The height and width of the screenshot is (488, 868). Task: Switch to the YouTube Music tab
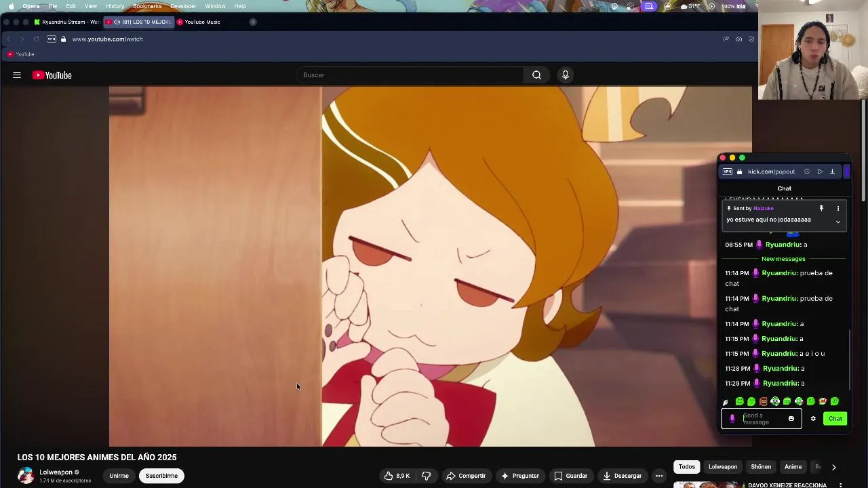pyautogui.click(x=202, y=22)
